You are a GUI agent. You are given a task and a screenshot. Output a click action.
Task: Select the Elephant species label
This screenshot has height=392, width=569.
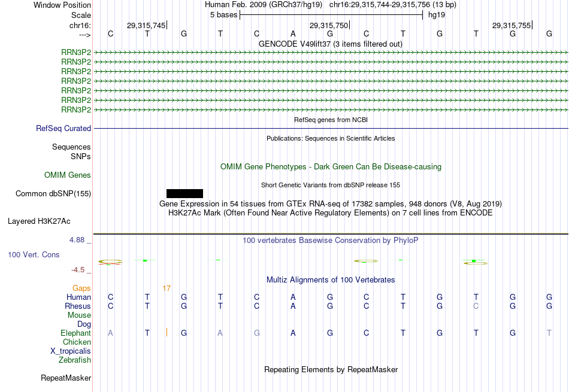click(76, 333)
